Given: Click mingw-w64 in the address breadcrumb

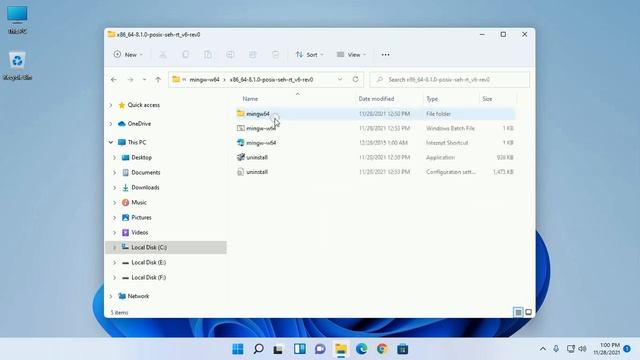Looking at the screenshot, I should click(204, 80).
